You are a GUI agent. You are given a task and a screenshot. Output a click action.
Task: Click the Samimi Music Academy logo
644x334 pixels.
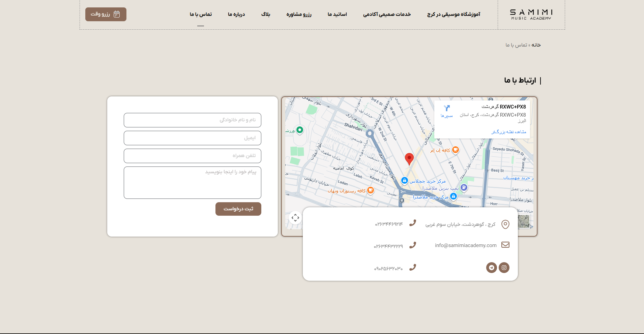(531, 14)
